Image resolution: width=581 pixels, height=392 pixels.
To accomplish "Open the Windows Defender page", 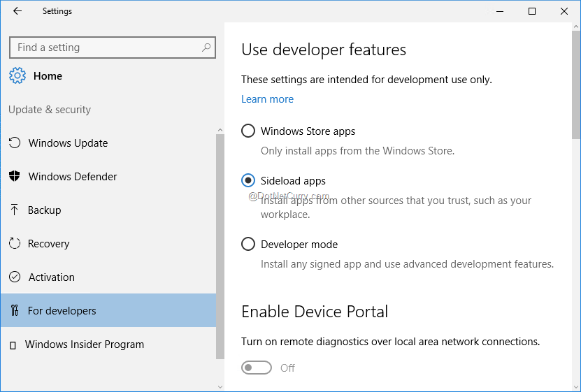I will [x=108, y=177].
